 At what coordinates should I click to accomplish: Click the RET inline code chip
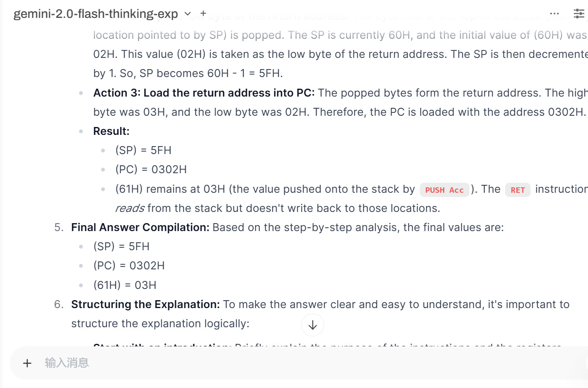518,190
